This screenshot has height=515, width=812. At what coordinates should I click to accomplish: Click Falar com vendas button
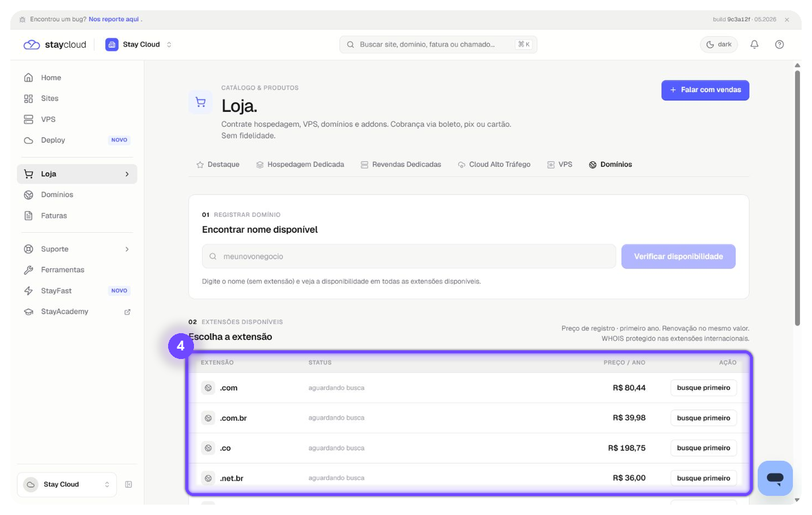[x=705, y=90]
